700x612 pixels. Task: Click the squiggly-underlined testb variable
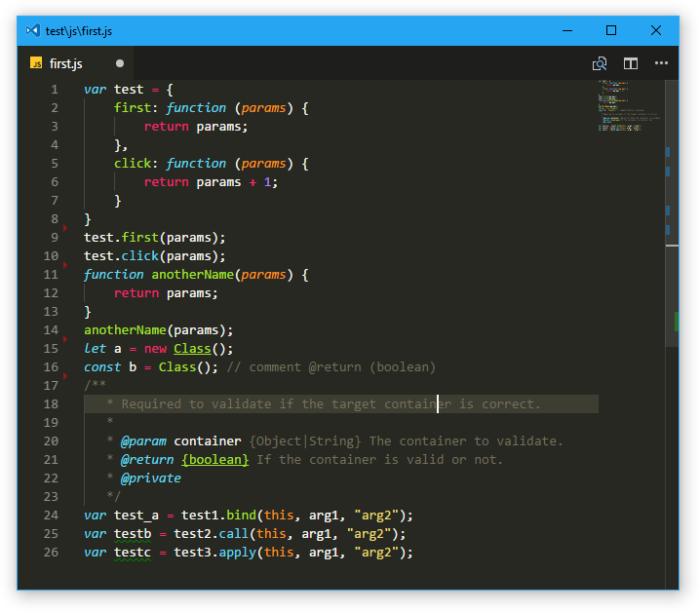pyautogui.click(x=133, y=534)
